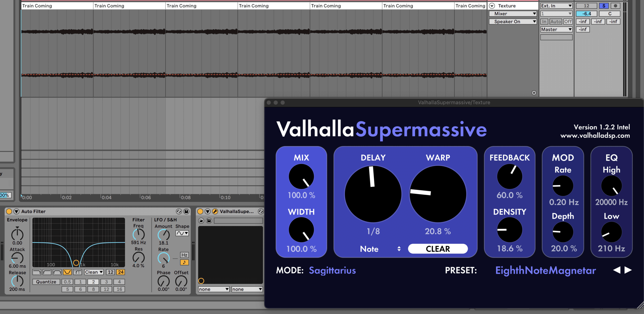Click the FEEDBACK knob
The image size is (644, 314).
[510, 176]
